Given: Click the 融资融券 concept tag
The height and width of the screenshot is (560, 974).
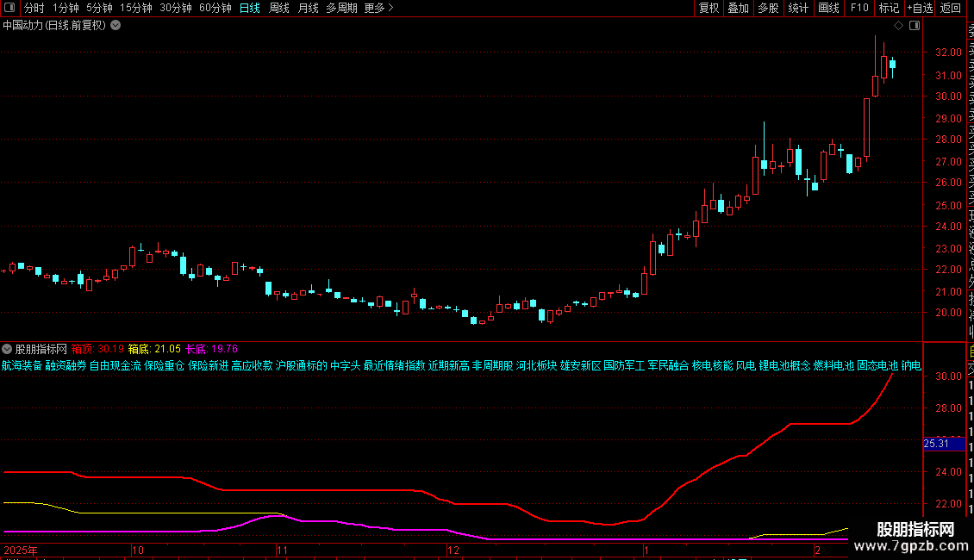Looking at the screenshot, I should [66, 365].
